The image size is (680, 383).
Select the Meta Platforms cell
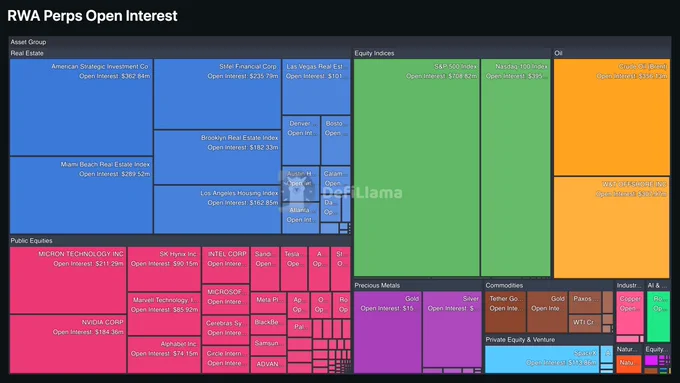(268, 303)
